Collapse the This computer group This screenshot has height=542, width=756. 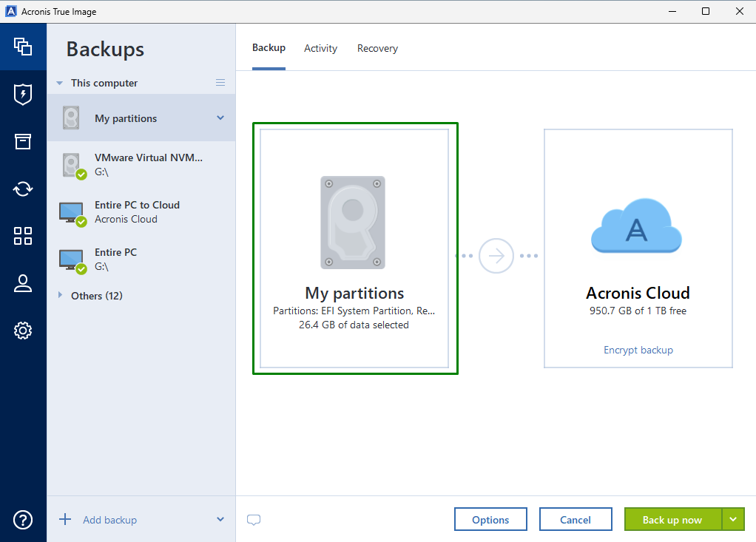[x=59, y=82]
